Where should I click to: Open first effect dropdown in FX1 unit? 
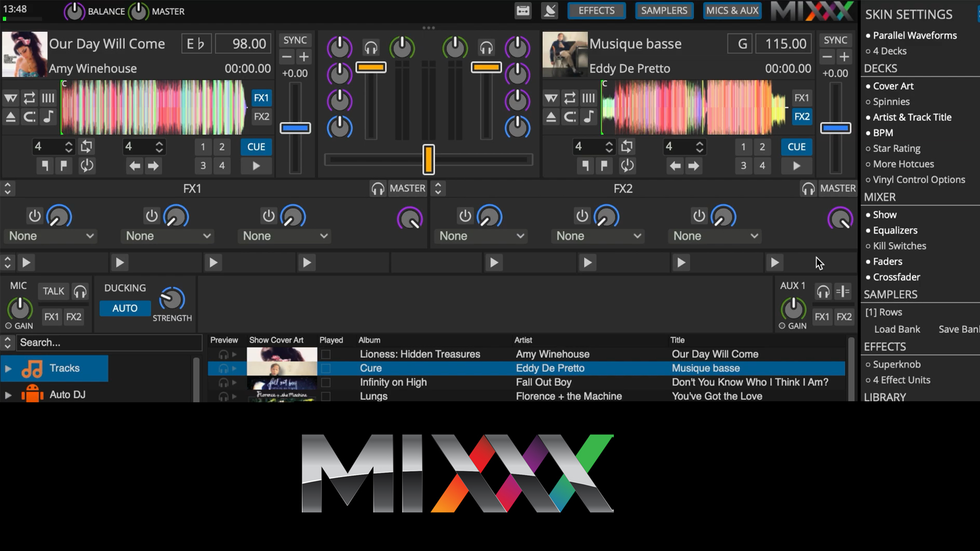tap(51, 236)
